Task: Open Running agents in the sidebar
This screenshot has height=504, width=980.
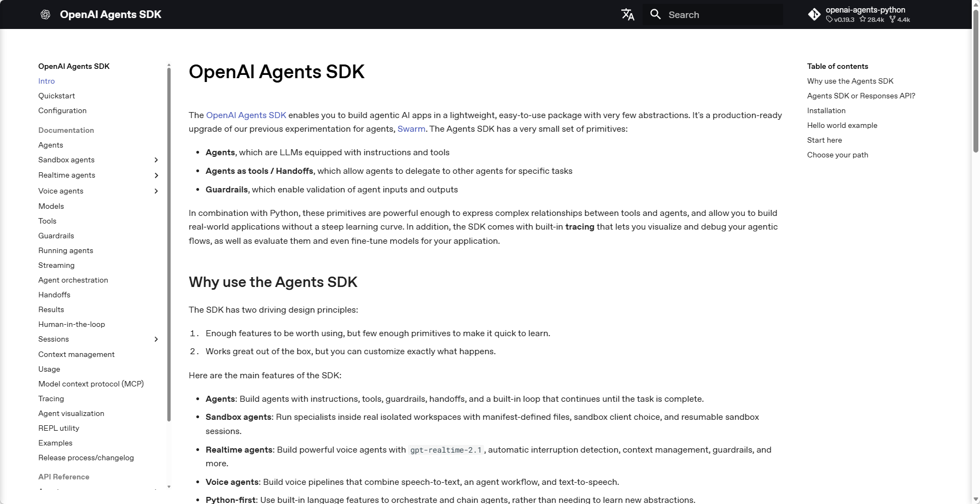Action: (66, 250)
